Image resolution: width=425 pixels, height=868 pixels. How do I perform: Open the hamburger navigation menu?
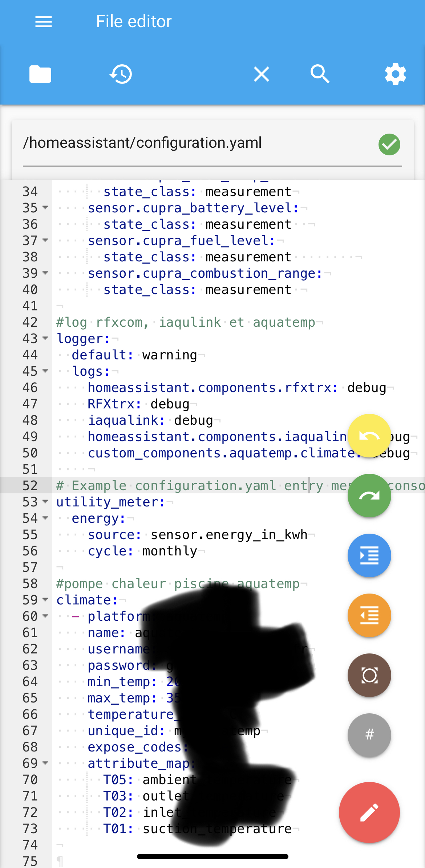44,22
